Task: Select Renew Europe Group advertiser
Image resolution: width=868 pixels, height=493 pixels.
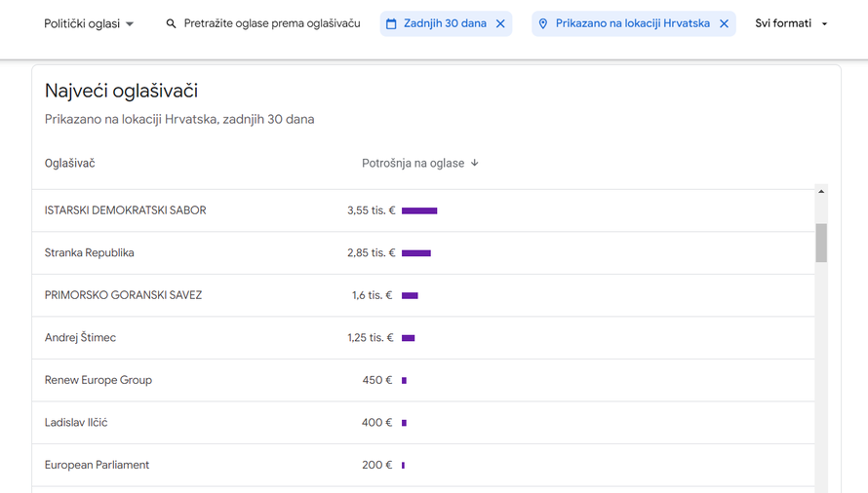Action: tap(99, 380)
